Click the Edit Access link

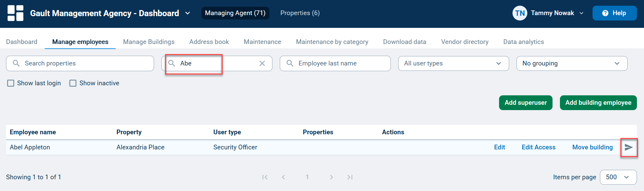click(538, 147)
